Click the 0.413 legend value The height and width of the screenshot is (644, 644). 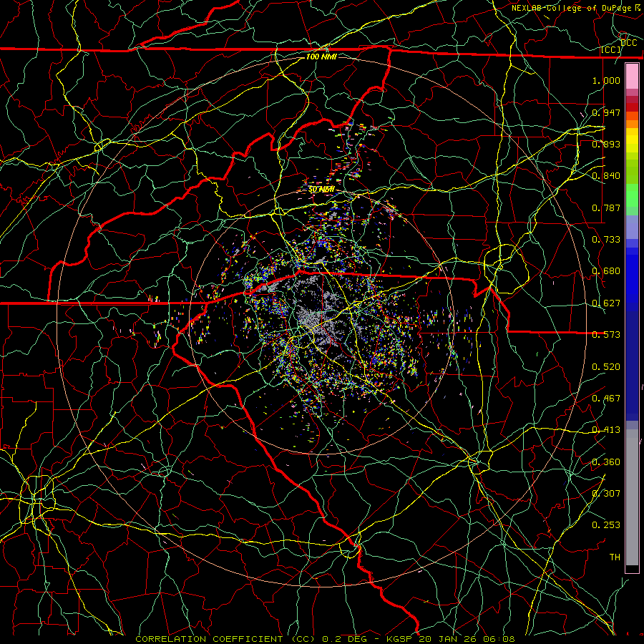pyautogui.click(x=606, y=430)
